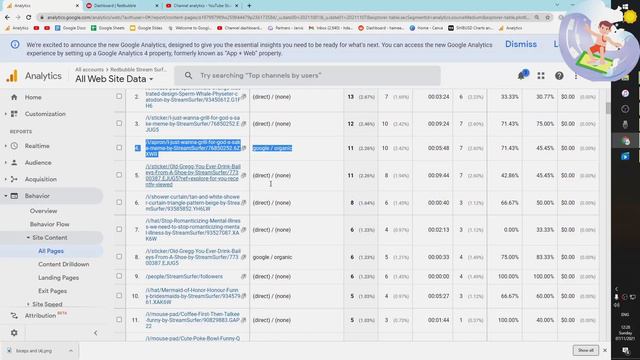The width and height of the screenshot is (640, 360).
Task: Open the Windows Start button
Action: [625, 6]
